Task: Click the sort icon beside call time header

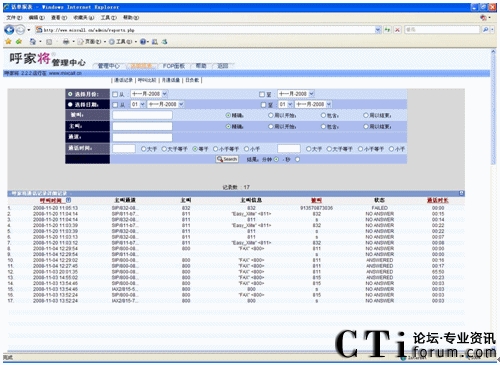Action: coord(68,200)
